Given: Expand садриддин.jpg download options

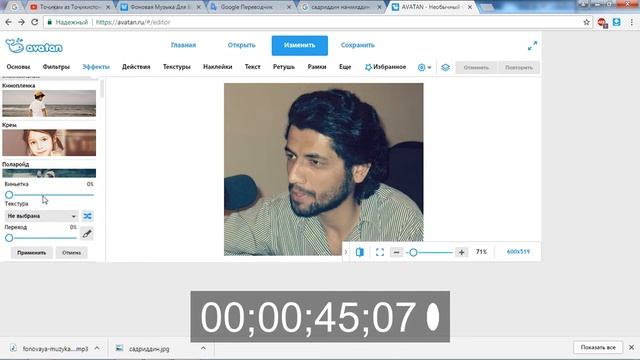Looking at the screenshot, I should (x=203, y=348).
